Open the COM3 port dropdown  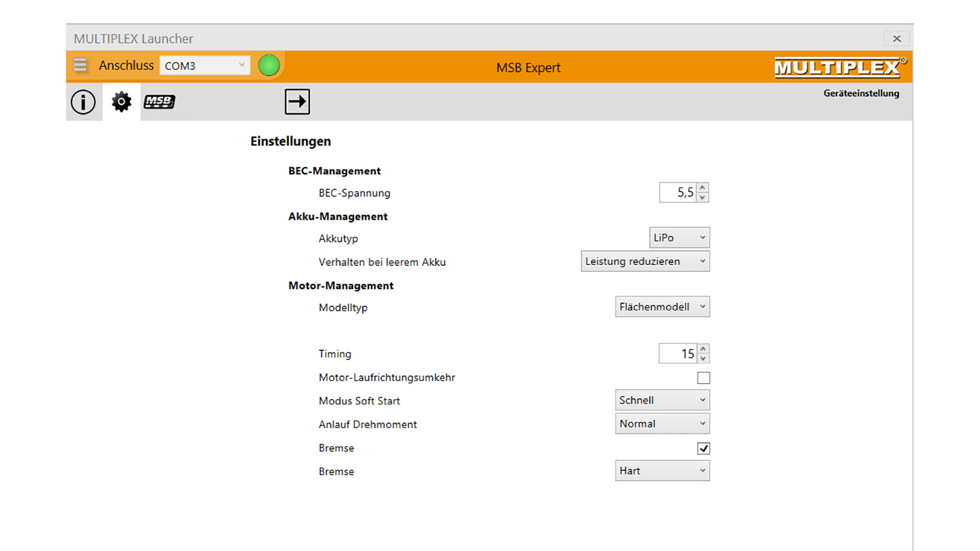coord(205,66)
